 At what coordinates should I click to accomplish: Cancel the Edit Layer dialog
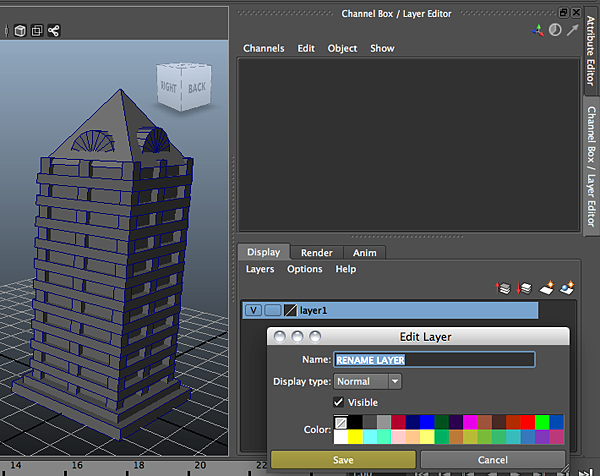pyautogui.click(x=492, y=460)
